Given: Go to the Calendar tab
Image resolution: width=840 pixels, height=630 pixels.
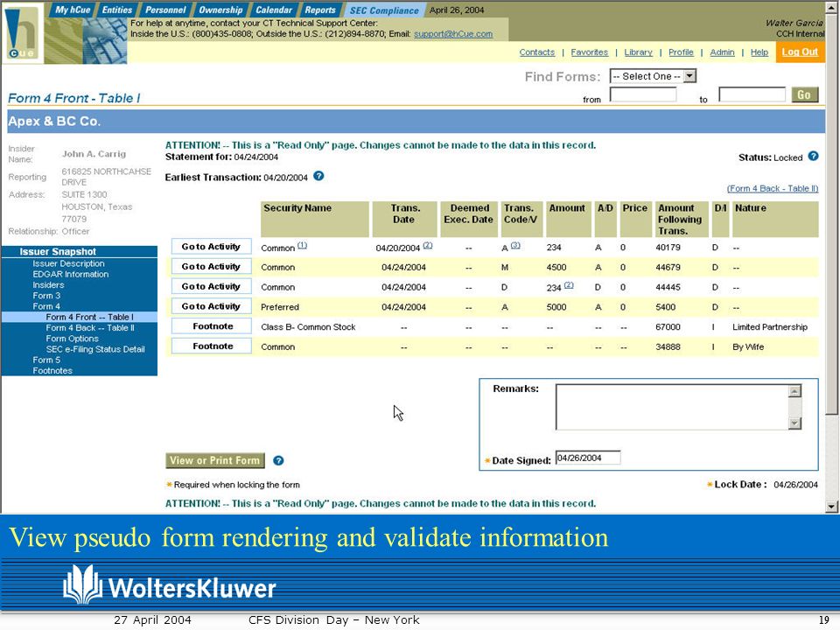Looking at the screenshot, I should [x=274, y=10].
